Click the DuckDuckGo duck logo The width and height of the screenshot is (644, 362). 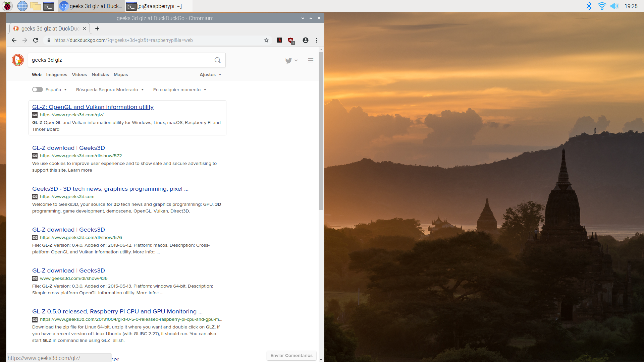[18, 60]
